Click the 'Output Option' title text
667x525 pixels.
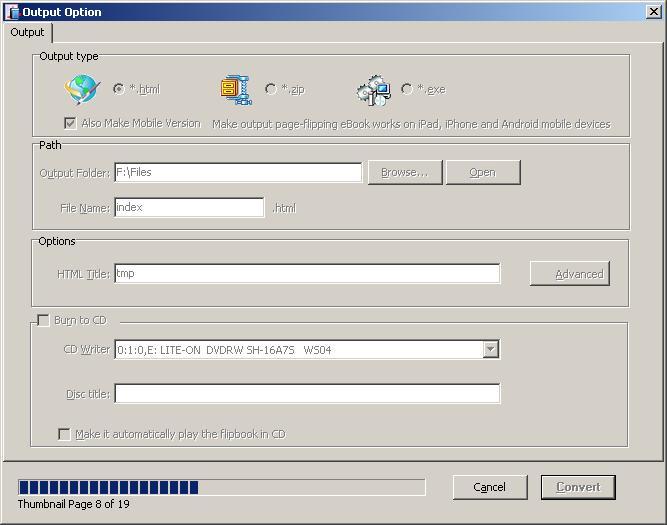pyautogui.click(x=62, y=12)
